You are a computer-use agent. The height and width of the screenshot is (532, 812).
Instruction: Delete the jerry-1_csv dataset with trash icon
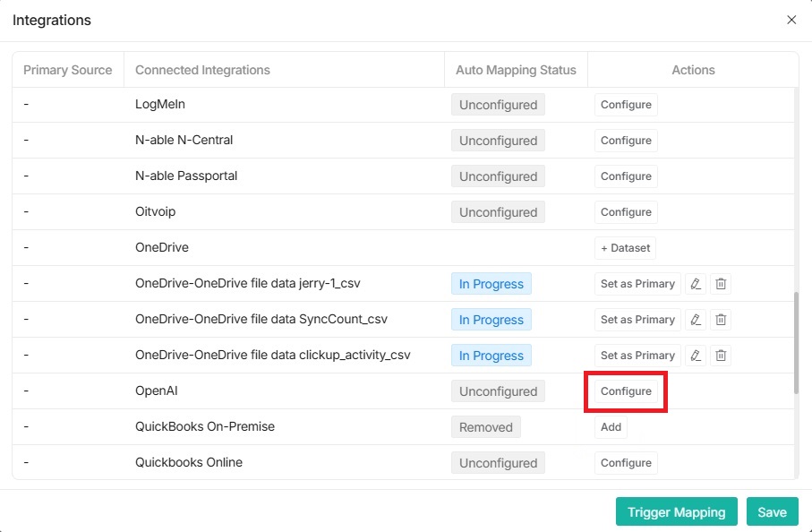pyautogui.click(x=721, y=284)
